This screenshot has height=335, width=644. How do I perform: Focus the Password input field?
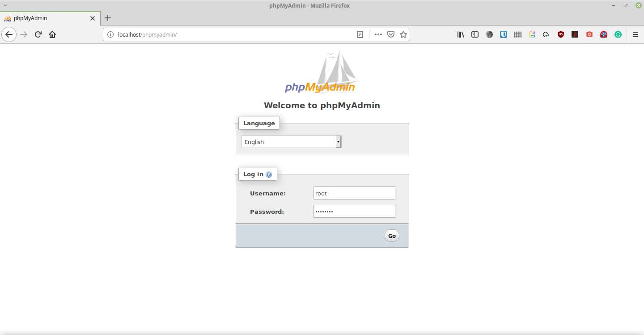coord(354,211)
